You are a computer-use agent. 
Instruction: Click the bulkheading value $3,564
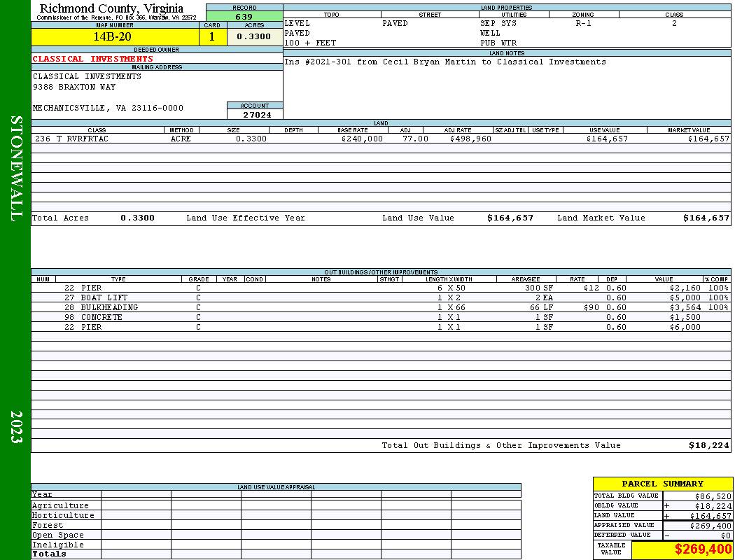pyautogui.click(x=685, y=308)
